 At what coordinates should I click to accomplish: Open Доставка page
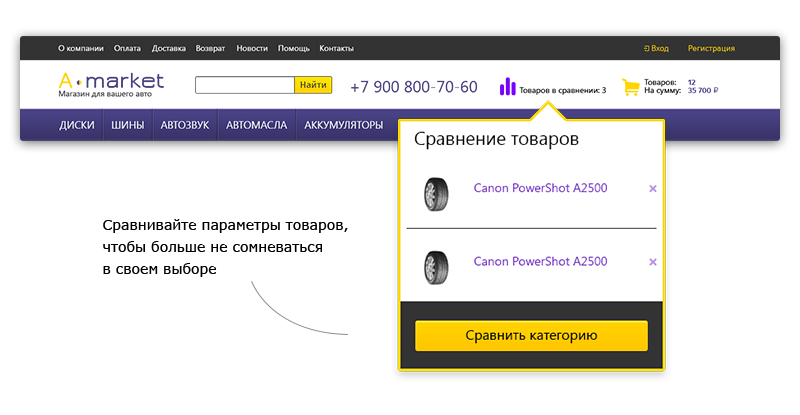[168, 48]
